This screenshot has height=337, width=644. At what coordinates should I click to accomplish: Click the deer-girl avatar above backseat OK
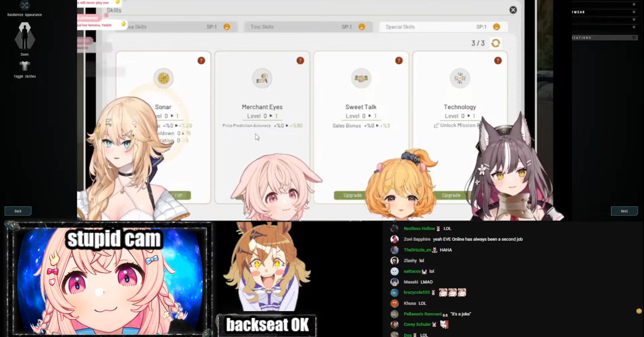click(x=267, y=267)
